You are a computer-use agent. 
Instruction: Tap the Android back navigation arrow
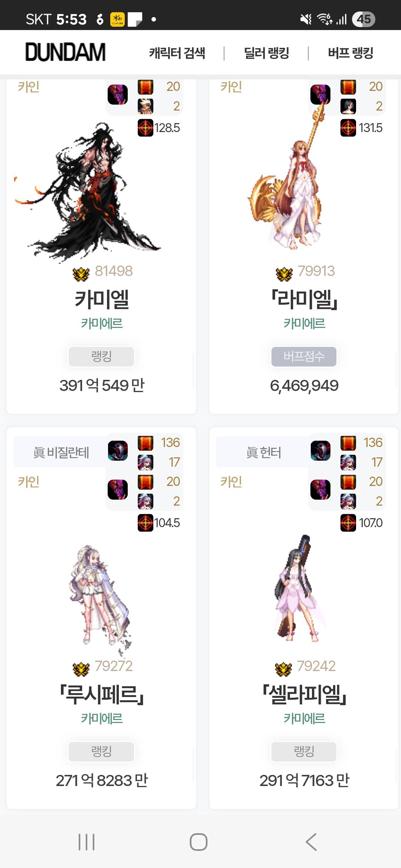pos(311,842)
